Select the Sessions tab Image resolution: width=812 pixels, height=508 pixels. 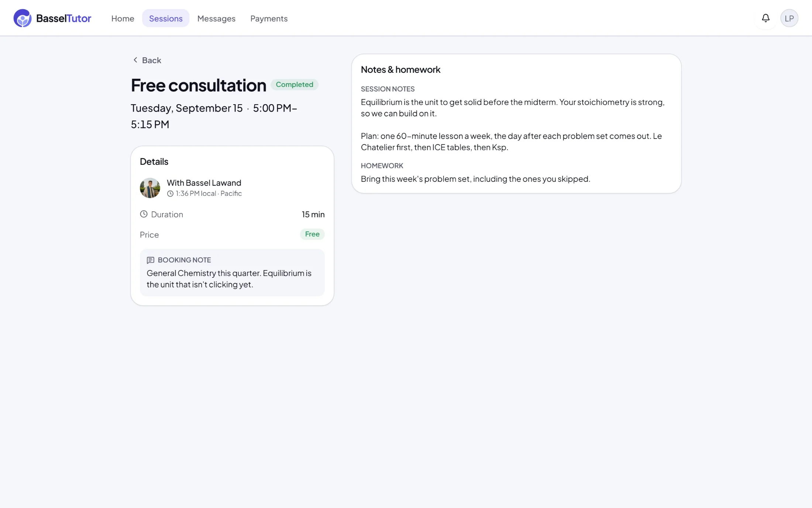(166, 18)
